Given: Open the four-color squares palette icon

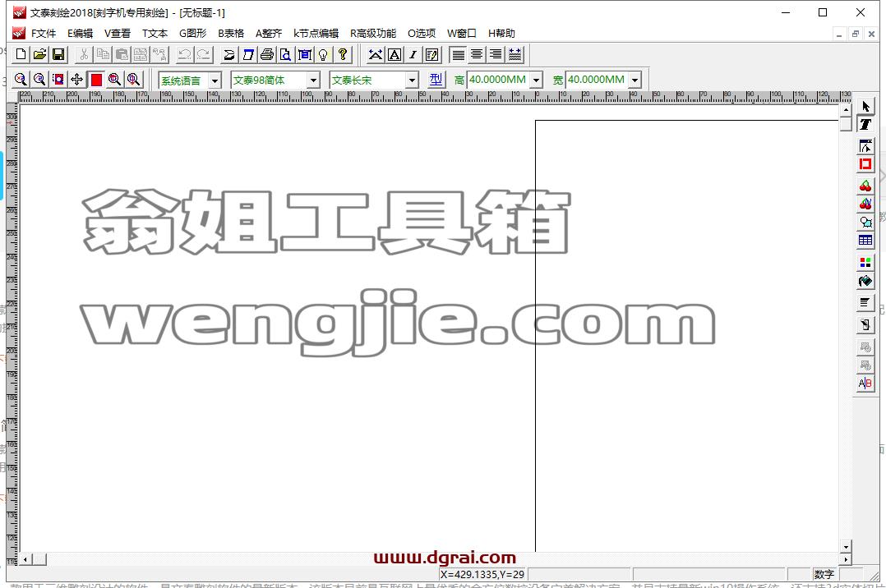Looking at the screenshot, I should coord(865,262).
